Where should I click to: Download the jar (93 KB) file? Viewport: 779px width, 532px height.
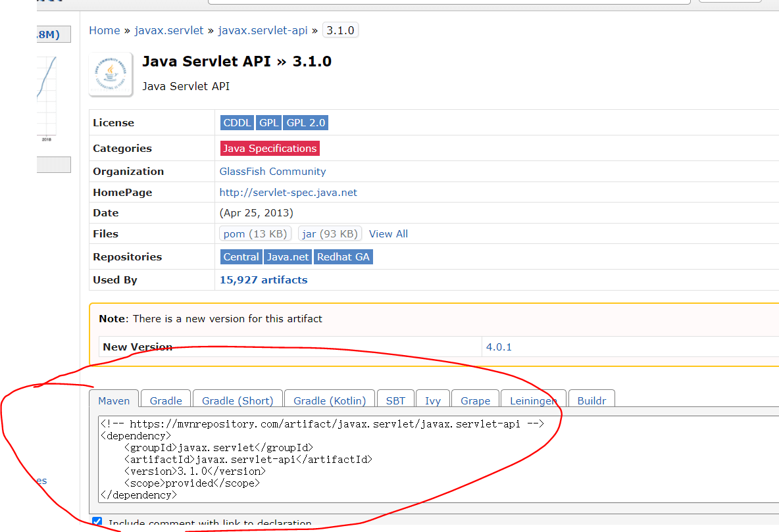coord(330,234)
